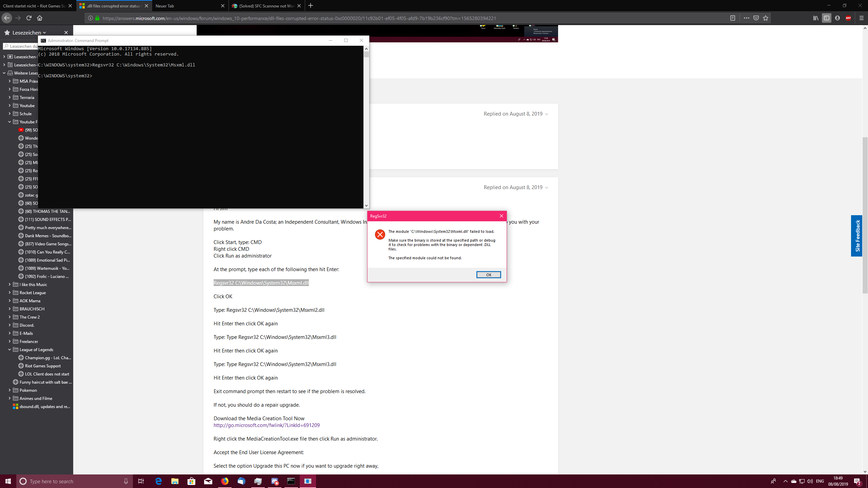Collapse the League of Legends bookmark folder
Viewport: 868px width, 488px height.
coord(9,349)
